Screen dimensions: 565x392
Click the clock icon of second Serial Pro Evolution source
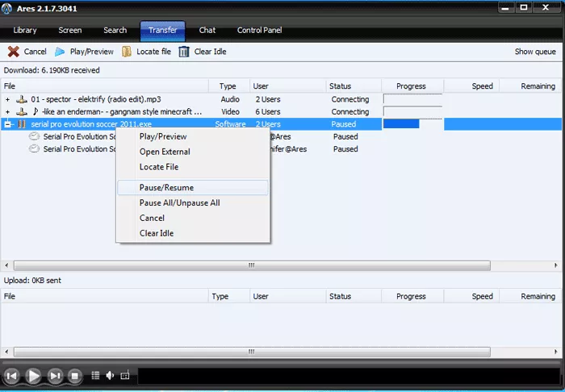34,148
